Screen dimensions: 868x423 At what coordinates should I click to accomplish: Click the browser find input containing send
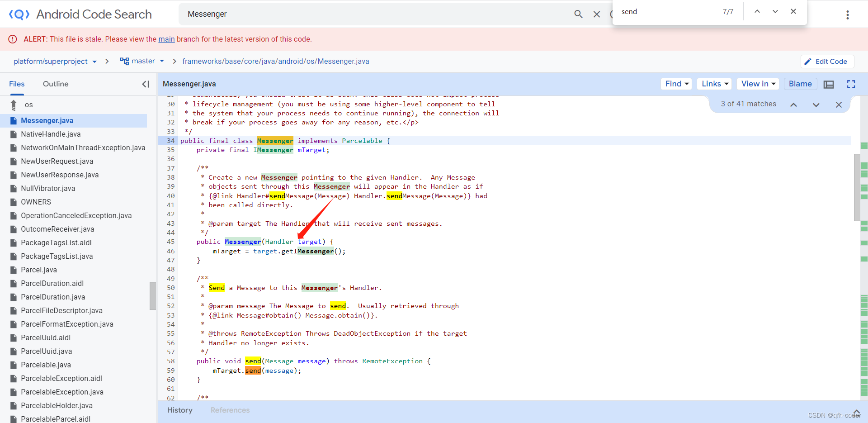669,12
